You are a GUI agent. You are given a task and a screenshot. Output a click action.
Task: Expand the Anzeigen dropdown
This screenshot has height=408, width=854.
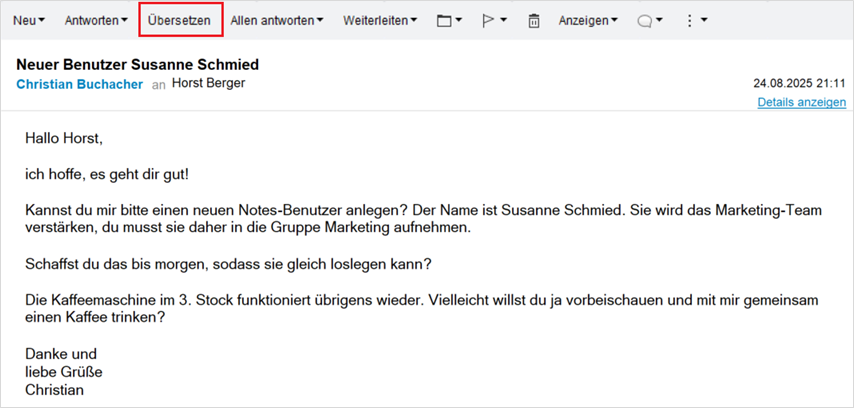pos(587,21)
